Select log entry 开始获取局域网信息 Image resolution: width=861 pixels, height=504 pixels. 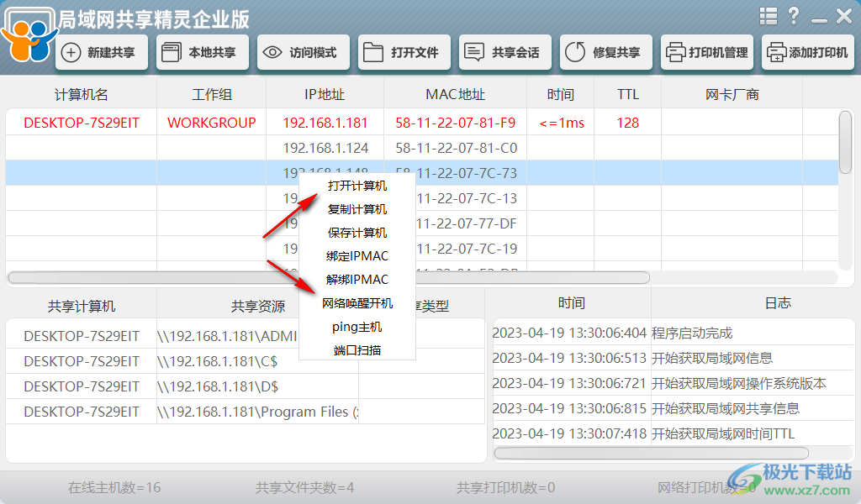click(712, 358)
